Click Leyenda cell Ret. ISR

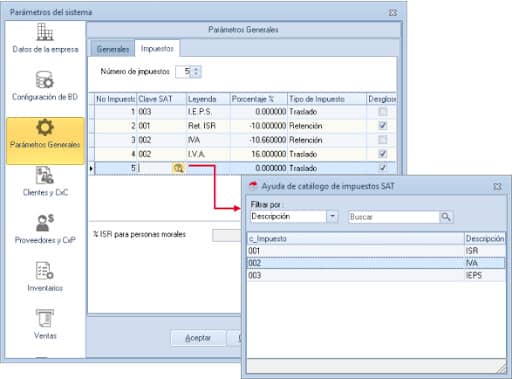point(208,126)
